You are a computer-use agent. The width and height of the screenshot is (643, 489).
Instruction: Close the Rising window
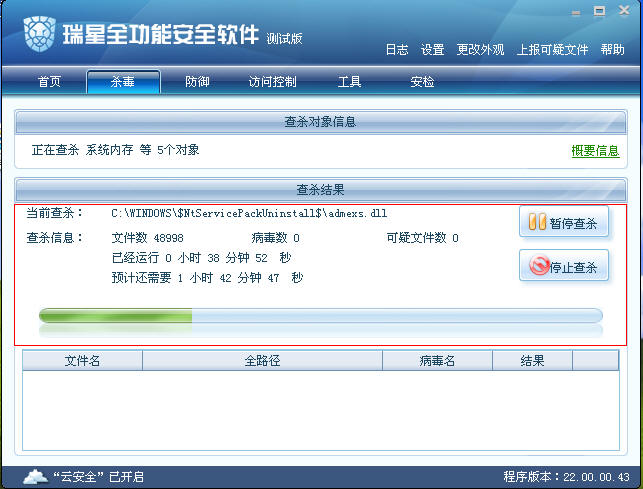tap(624, 10)
